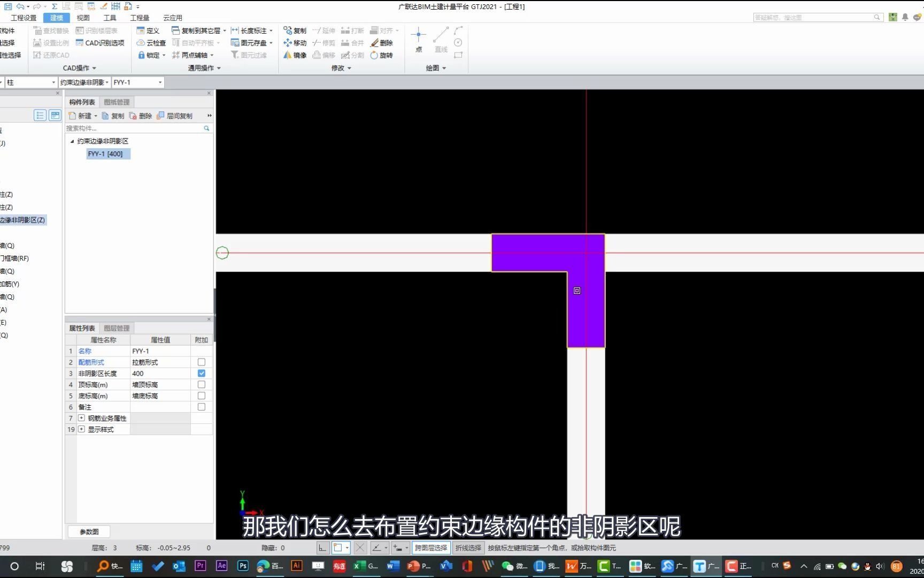Screen dimensions: 924x578
Task: Toggle the 配筋形式 附加 checkbox
Action: click(202, 362)
